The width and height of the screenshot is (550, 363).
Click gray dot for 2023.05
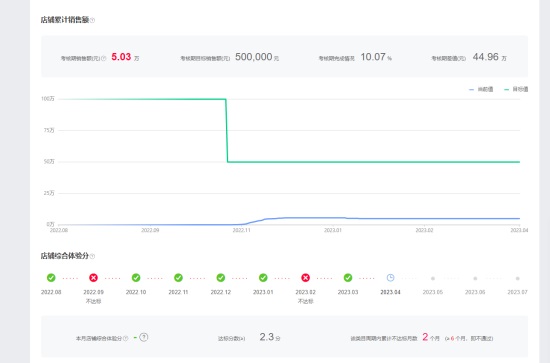pyautogui.click(x=433, y=278)
